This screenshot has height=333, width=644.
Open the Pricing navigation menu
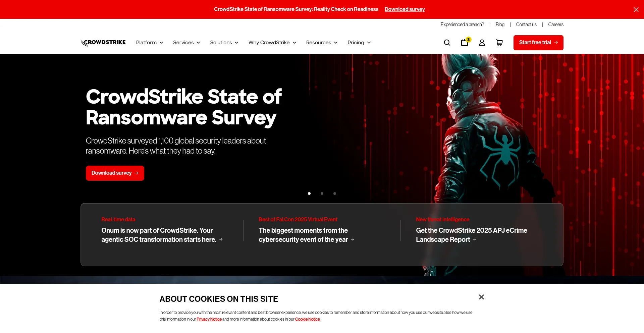pos(359,43)
